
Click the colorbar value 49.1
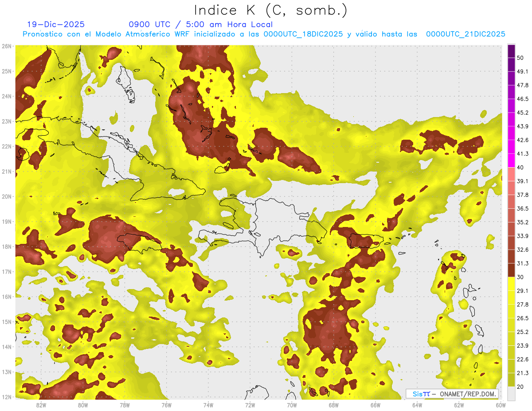click(x=522, y=71)
